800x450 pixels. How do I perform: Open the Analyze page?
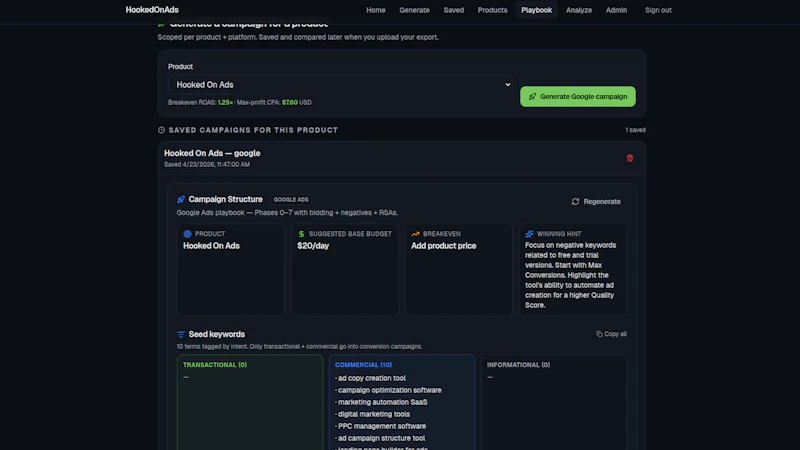coord(579,10)
